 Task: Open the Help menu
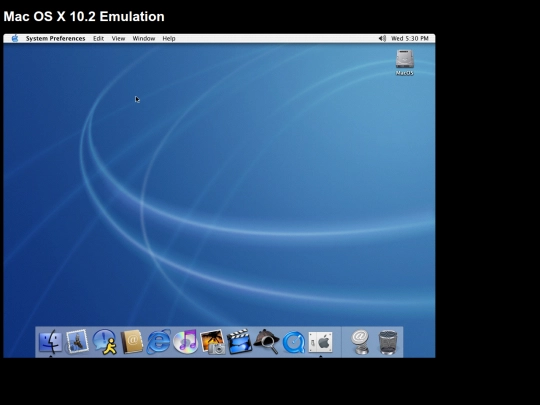pos(169,39)
